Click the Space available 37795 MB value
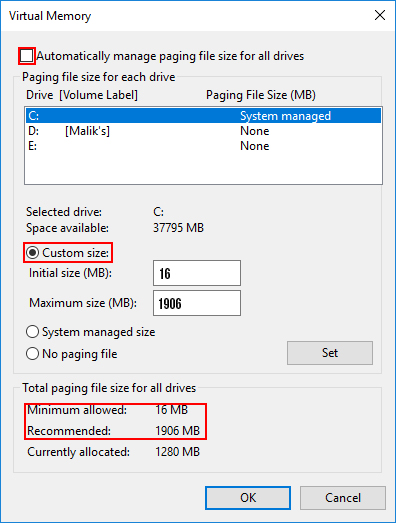396x523 pixels. pos(178,228)
